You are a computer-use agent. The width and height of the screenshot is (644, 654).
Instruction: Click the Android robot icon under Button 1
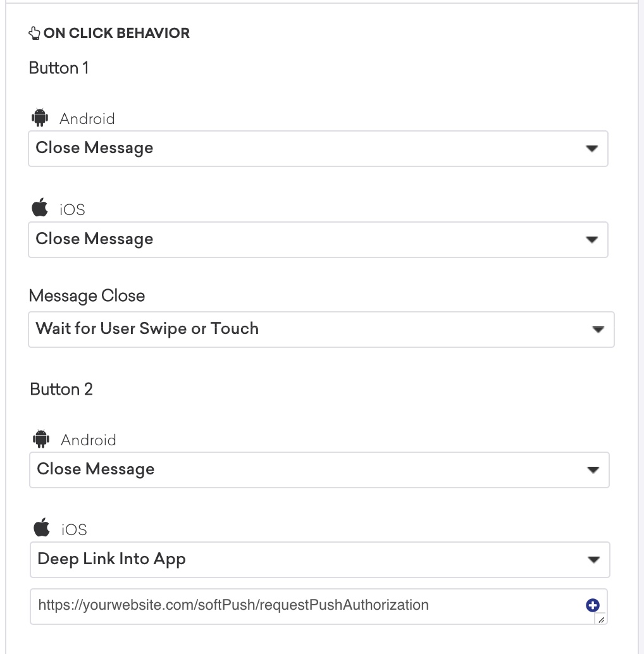point(40,118)
